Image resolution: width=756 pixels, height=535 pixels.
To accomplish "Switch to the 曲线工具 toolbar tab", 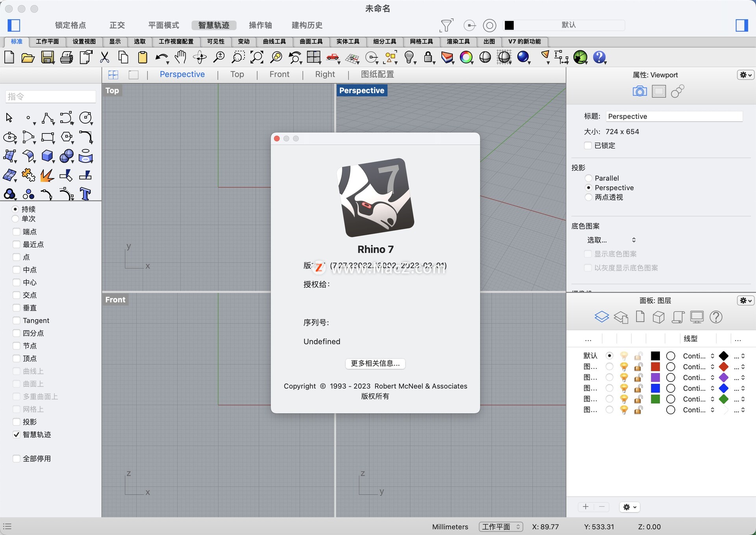I will [x=274, y=41].
